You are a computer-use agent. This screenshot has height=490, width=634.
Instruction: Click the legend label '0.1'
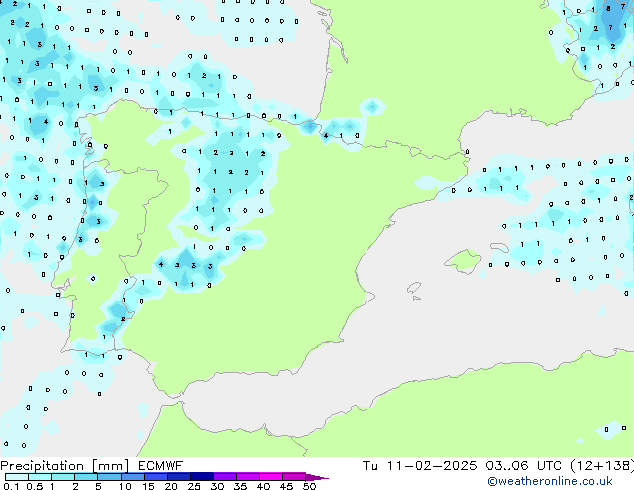point(11,486)
